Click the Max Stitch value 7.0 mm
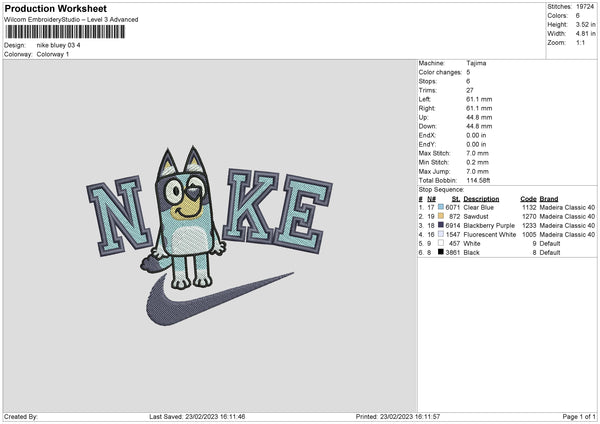 478,153
